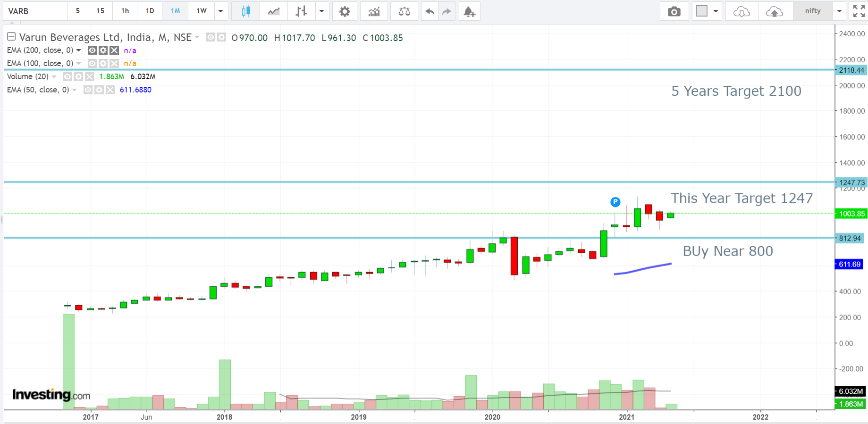Screen dimensions: 868x424
Task: Toggle visibility of EMA 100
Action: point(93,63)
